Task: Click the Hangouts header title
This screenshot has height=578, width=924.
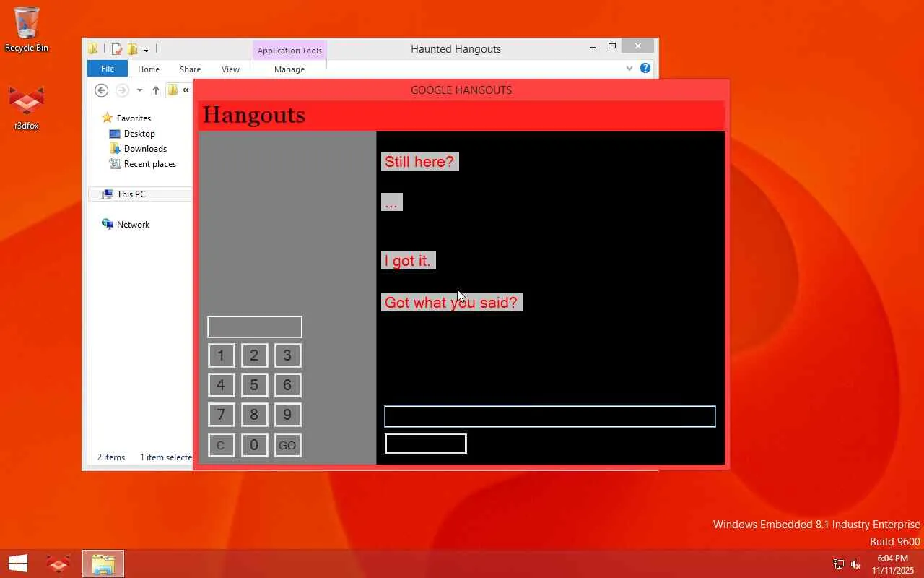Action: [x=254, y=115]
